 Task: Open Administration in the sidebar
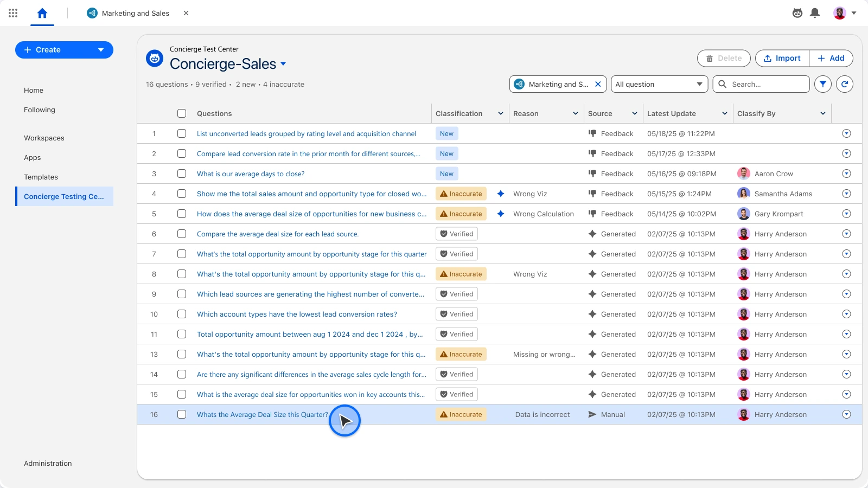click(x=48, y=463)
